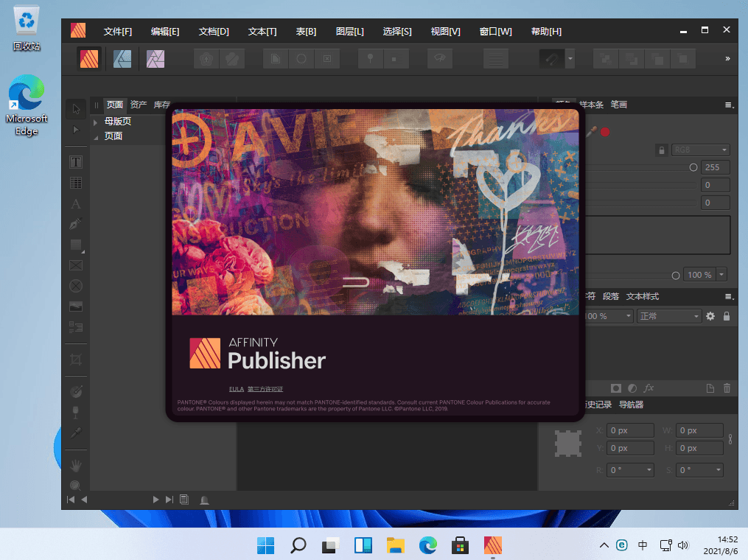Select the Color Picker eyedropper tool

click(76, 433)
